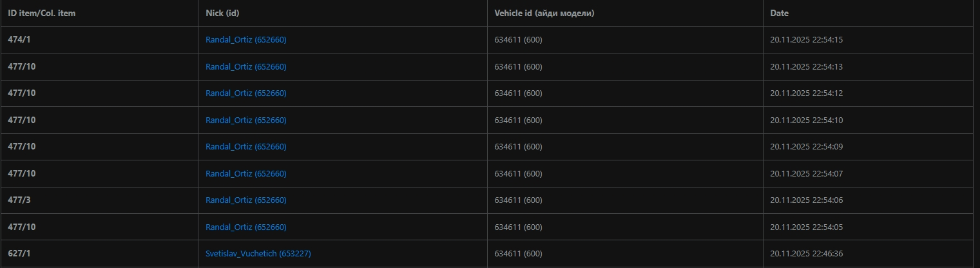
Task: Click the "Date" column header
Action: click(779, 13)
